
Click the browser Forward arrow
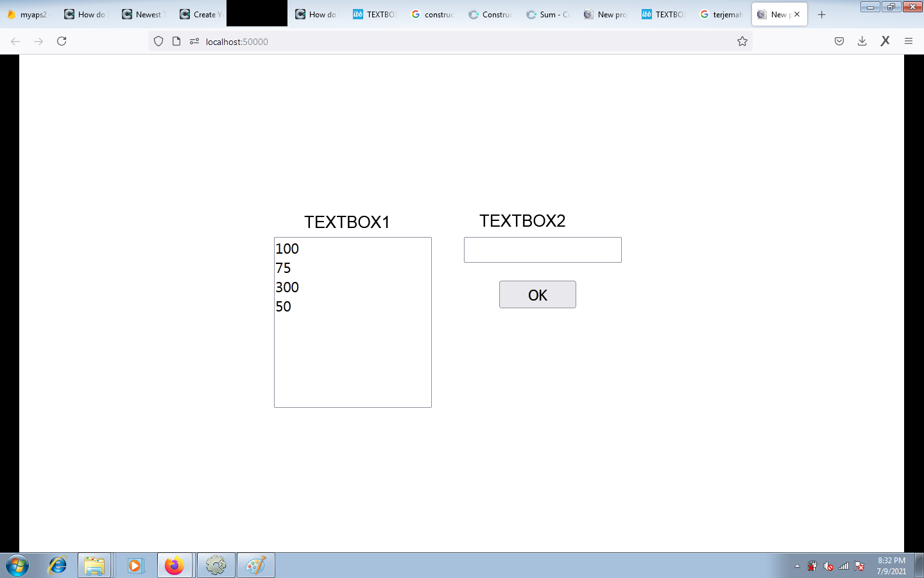pos(38,41)
